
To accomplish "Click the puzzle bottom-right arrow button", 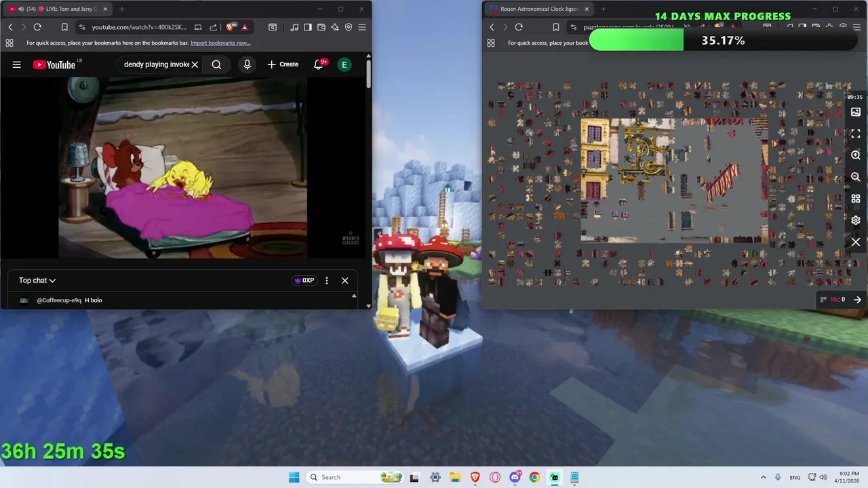I will point(857,300).
